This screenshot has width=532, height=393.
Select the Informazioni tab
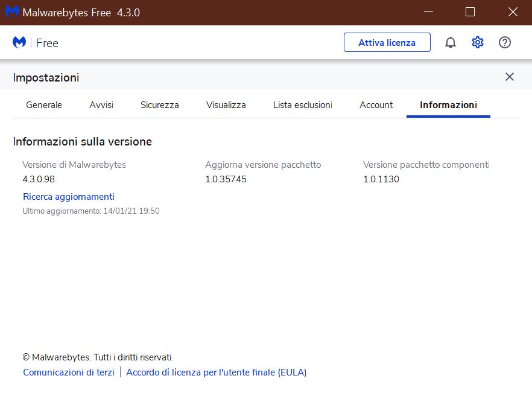pyautogui.click(x=448, y=105)
